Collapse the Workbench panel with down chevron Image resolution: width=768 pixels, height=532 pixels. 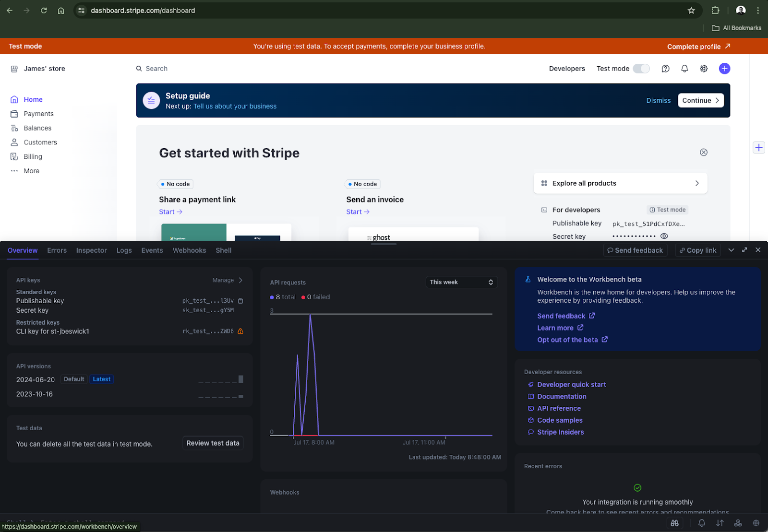tap(731, 250)
